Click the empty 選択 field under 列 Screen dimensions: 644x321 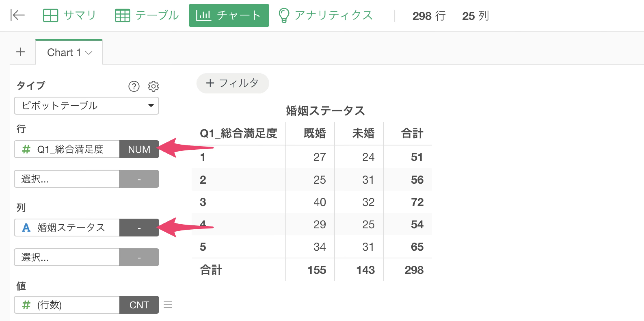tap(67, 257)
